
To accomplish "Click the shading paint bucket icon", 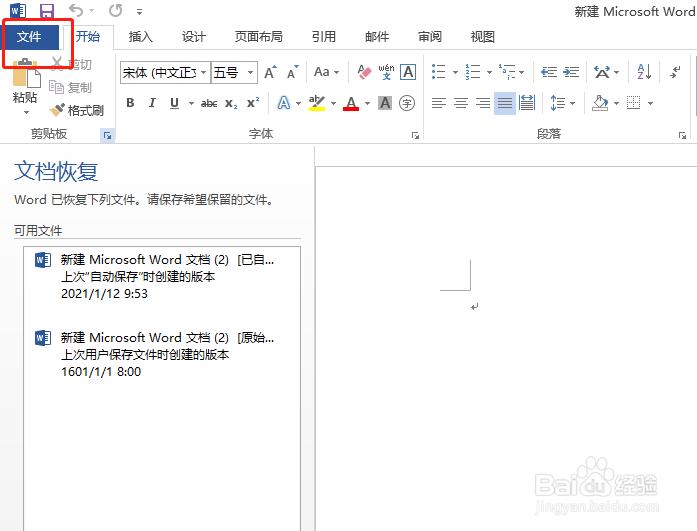I will (x=601, y=103).
